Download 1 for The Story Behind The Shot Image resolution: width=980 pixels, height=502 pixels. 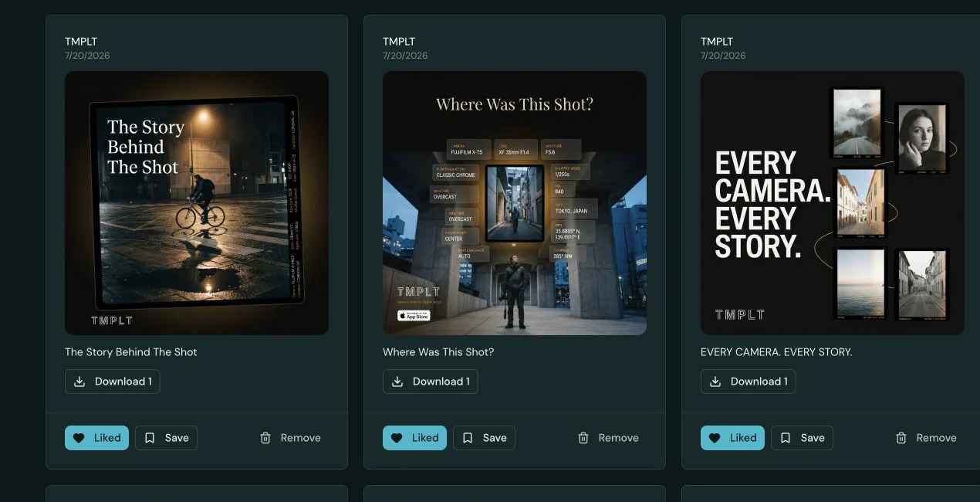(x=113, y=382)
